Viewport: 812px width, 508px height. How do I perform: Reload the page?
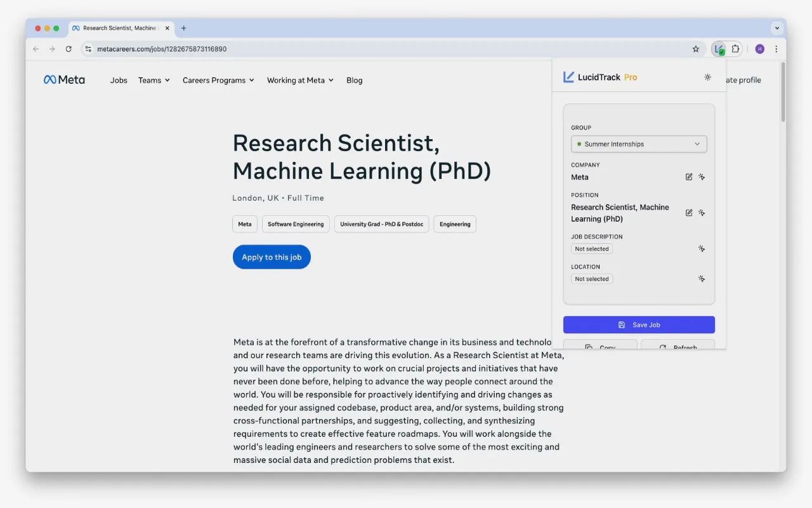coord(69,49)
